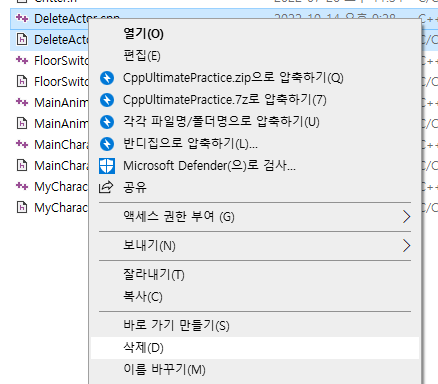Click the FloorSwitch cpp file icon
Image resolution: width=438 pixels, height=384 pixels.
(x=22, y=60)
